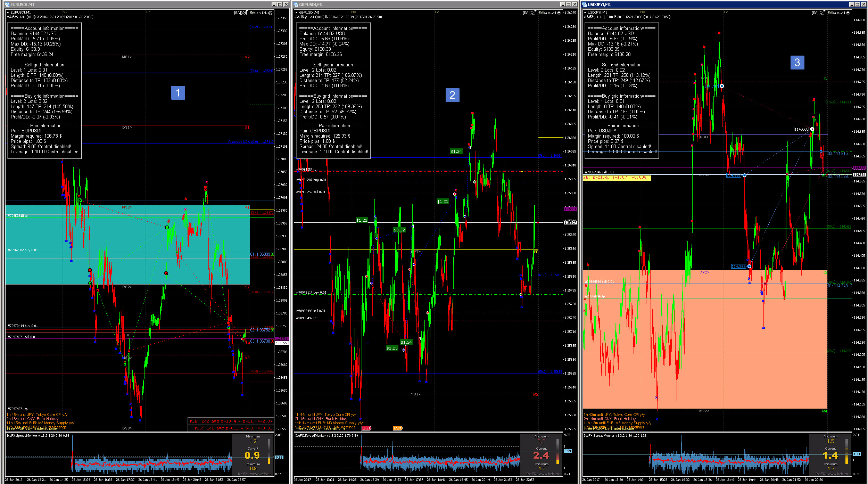The image size is (868, 484).
Task: Select the #70972117 buy 0.01 order on GBPUSDf
Action: click(311, 293)
